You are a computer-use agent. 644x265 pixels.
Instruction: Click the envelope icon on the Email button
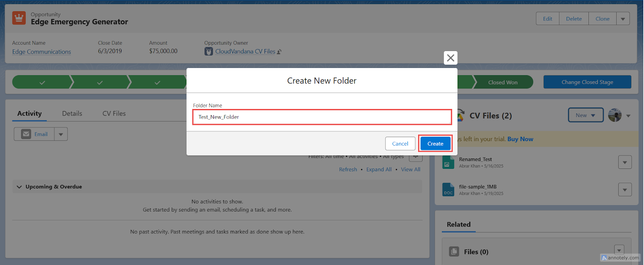click(x=26, y=134)
